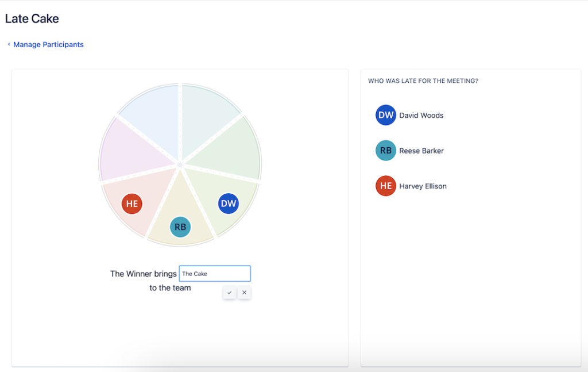
Task: Go back via Manage Participants link
Action: tap(48, 44)
